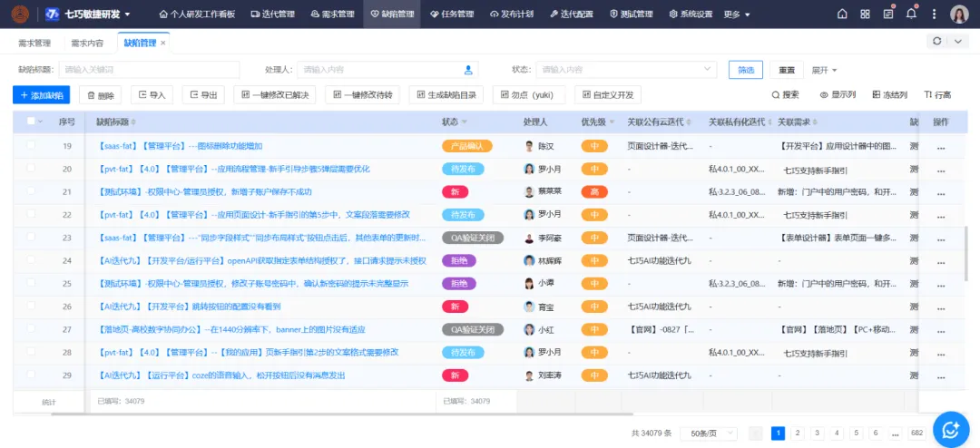Open 测试管理 in the top navigation
The image size is (980, 448).
[631, 15]
